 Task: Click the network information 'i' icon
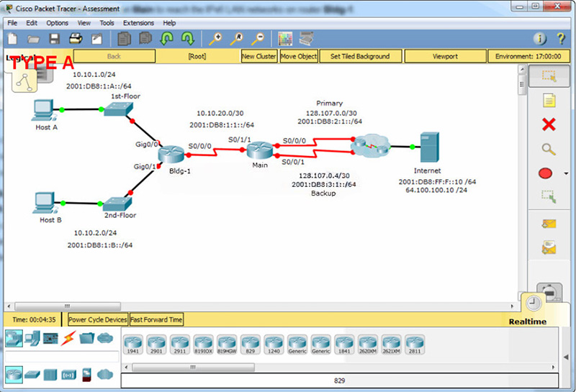(x=539, y=39)
